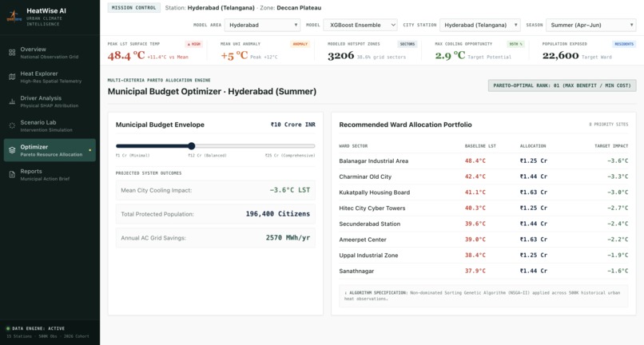Open the City Station dropdown
This screenshot has height=345, width=644.
479,25
